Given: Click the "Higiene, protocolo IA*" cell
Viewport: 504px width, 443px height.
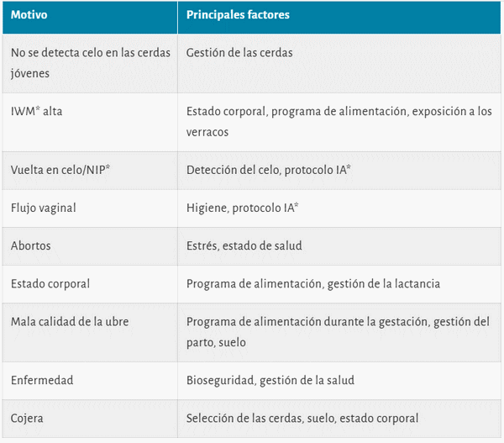Looking at the screenshot, I should [243, 207].
